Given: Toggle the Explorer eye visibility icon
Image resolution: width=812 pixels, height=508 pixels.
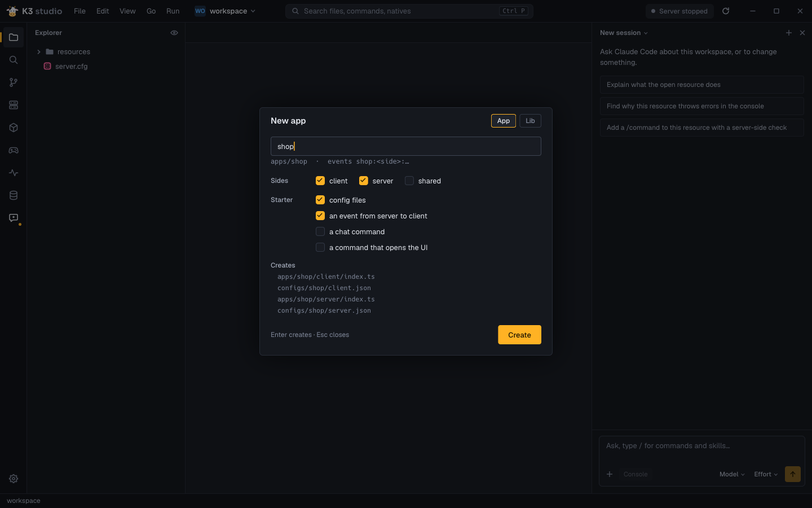Looking at the screenshot, I should (x=174, y=33).
